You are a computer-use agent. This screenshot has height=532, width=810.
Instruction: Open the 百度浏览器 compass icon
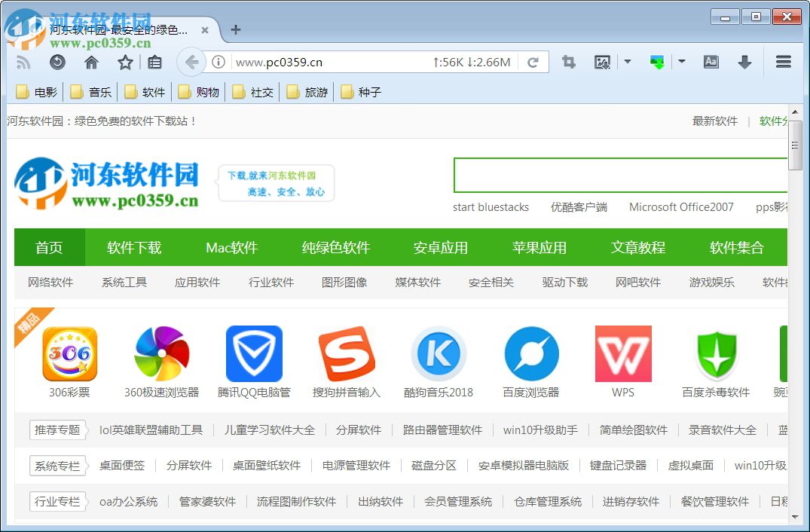[x=531, y=353]
